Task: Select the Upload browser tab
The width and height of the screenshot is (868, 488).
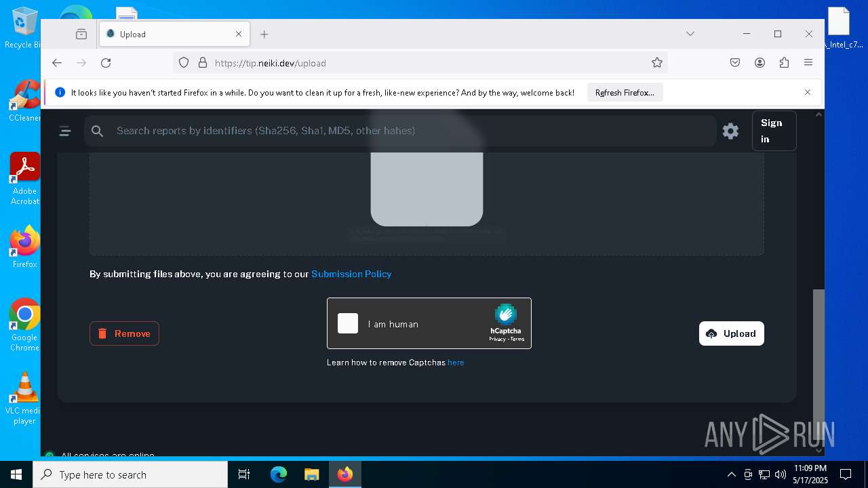Action: point(175,34)
